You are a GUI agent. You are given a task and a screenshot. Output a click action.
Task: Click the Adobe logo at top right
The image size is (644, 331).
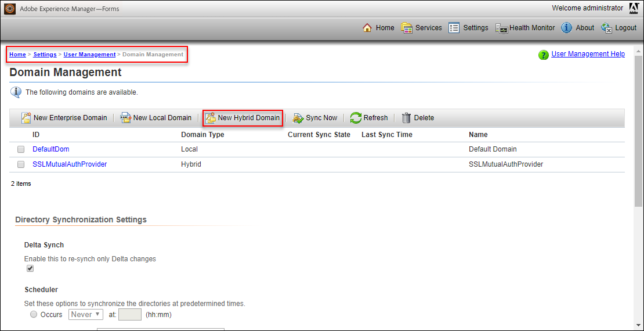[634, 8]
